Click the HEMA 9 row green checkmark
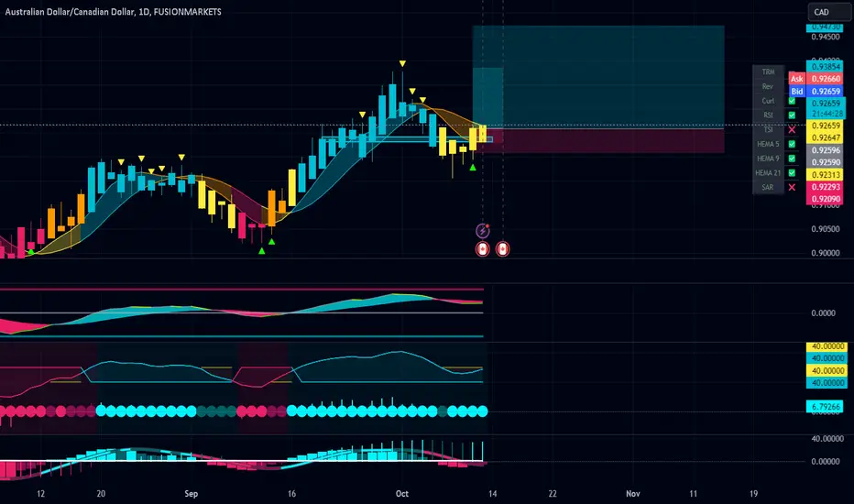Screen dimensions: 854x504 tap(792, 159)
